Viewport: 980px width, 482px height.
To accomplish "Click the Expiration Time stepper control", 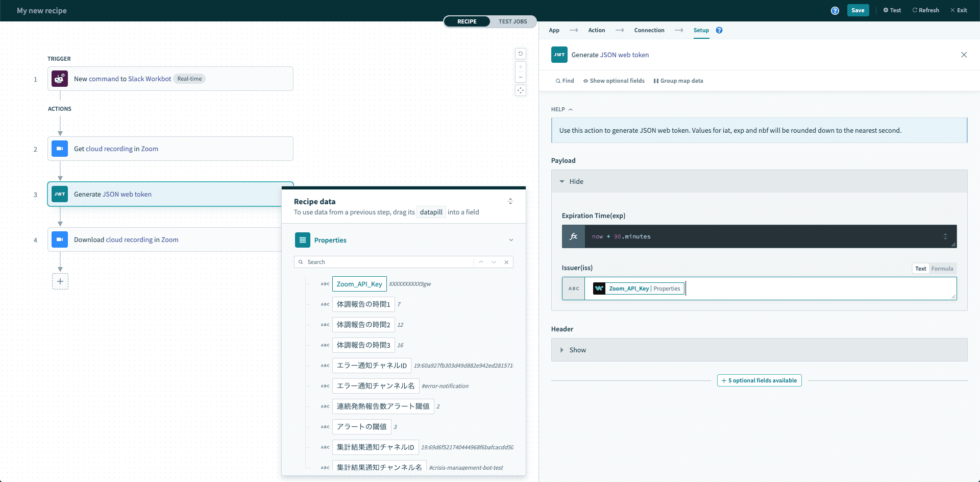I will pos(945,236).
